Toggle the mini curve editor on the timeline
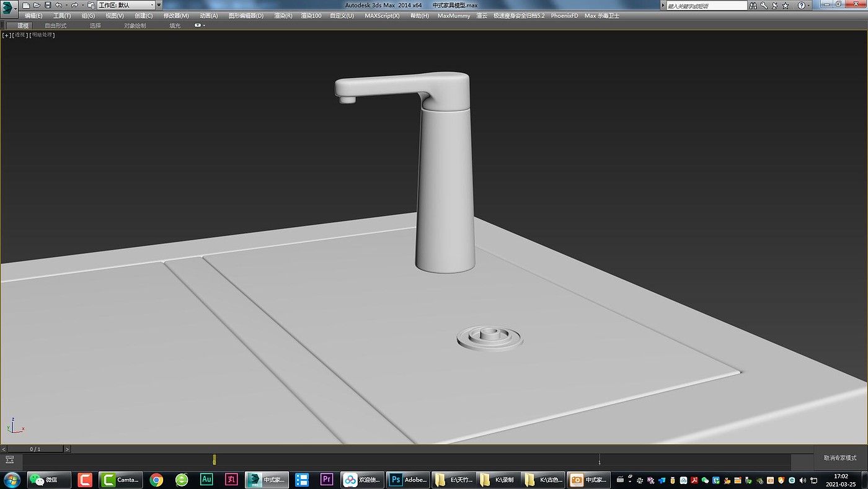Viewport: 868px width, 489px height. point(9,460)
